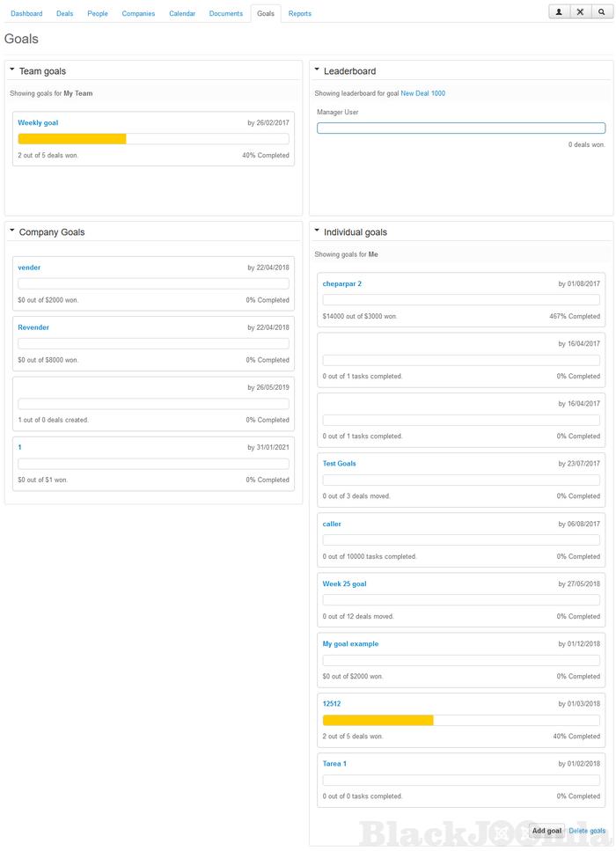The height and width of the screenshot is (851, 616).
Task: Open the Reports tab
Action: coord(300,14)
